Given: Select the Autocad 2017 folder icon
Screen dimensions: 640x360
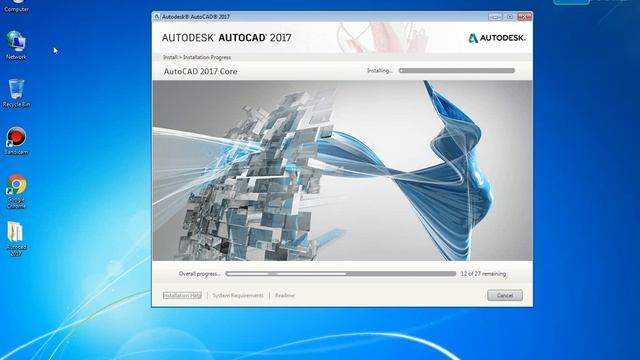Looking at the screenshot, I should [x=16, y=239].
